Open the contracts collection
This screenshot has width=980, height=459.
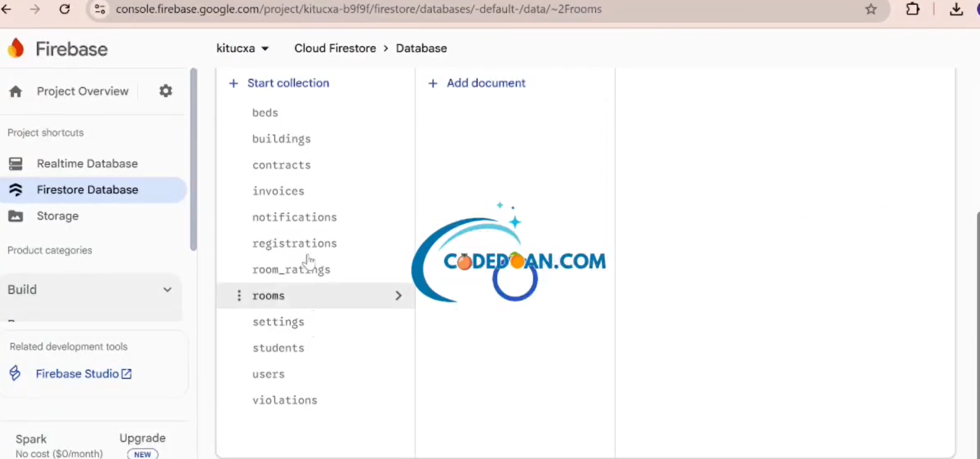(281, 165)
